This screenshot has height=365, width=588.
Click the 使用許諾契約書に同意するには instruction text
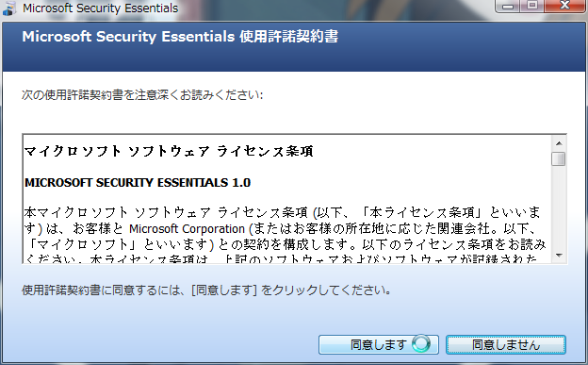[x=206, y=290]
